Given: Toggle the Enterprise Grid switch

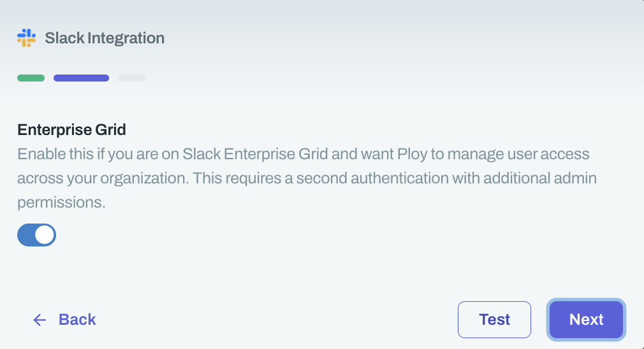Looking at the screenshot, I should (x=36, y=235).
